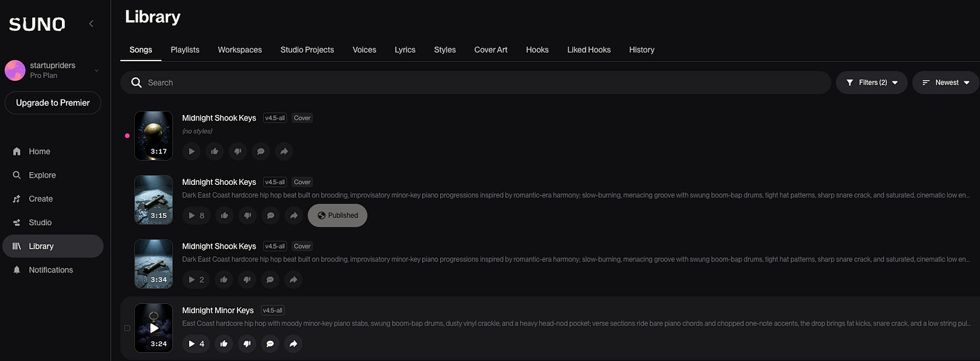Select Library in the sidebar
The height and width of the screenshot is (361, 980).
coord(53,246)
